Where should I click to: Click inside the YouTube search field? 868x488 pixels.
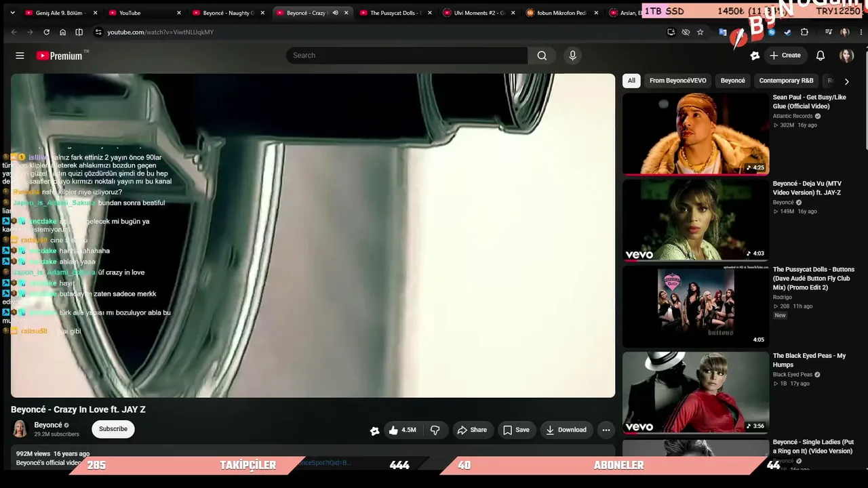406,56
